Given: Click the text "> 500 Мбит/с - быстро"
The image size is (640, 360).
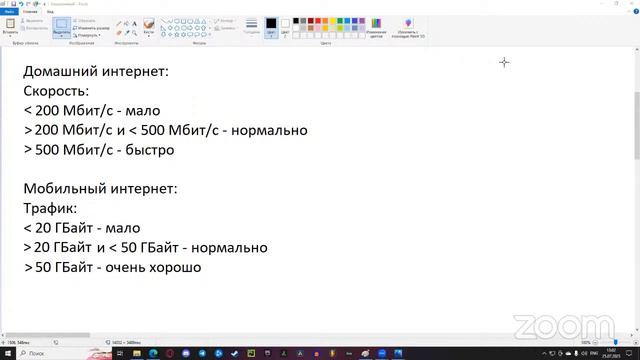Looking at the screenshot, I should click(99, 150).
